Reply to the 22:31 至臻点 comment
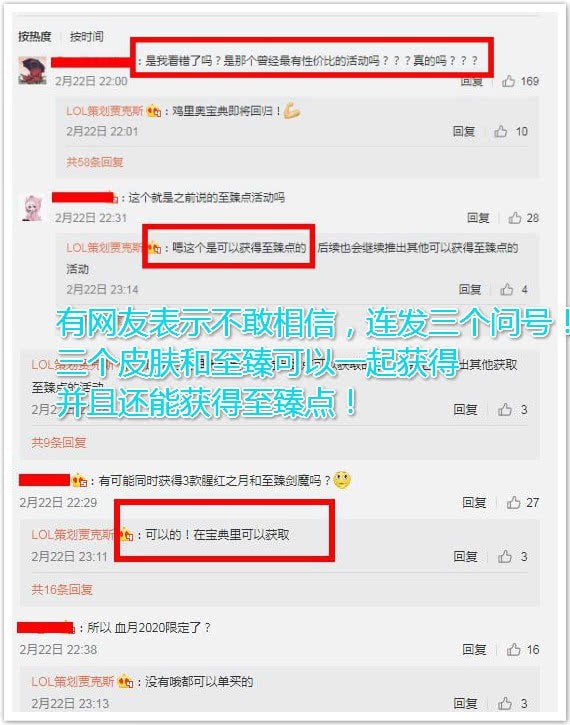 pos(478,218)
